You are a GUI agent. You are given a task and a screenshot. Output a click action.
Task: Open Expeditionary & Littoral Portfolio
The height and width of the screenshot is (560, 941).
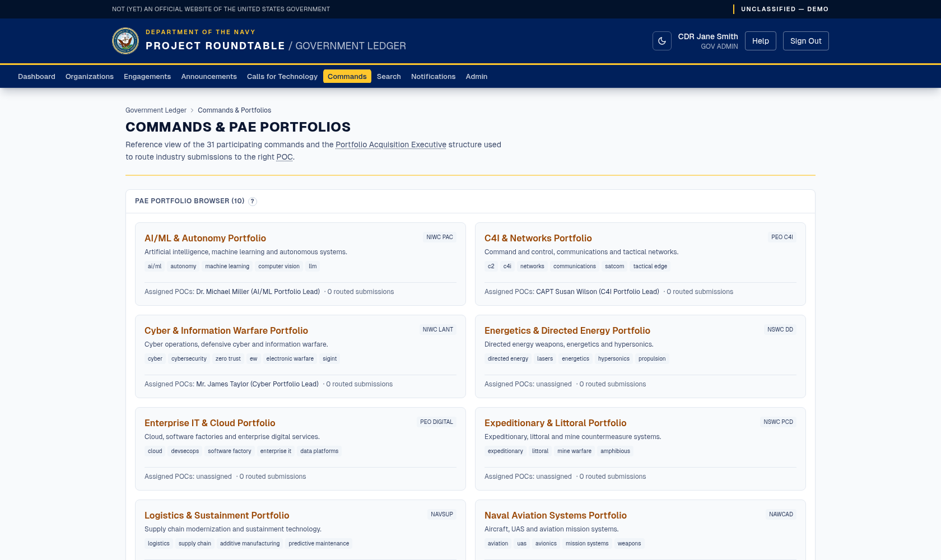pos(555,423)
